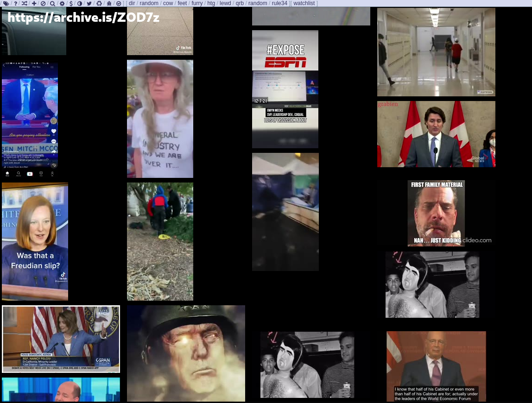The image size is (532, 403).
Task: Open the question mark help icon
Action: pyautogui.click(x=16, y=3)
